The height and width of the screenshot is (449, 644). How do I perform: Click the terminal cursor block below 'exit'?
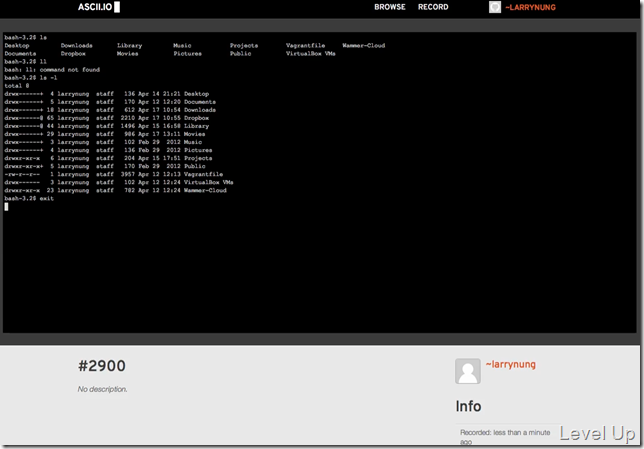[x=6, y=207]
